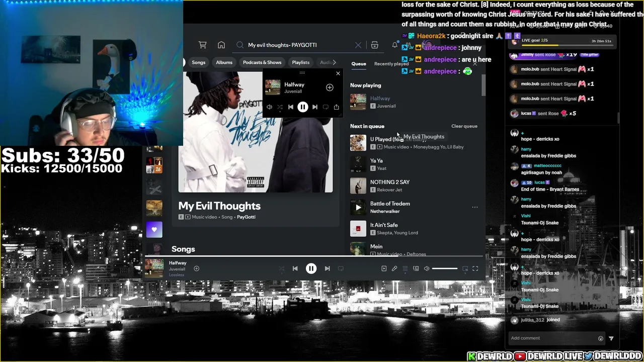
Task: Toggle shuffle in the mini player
Action: [280, 107]
